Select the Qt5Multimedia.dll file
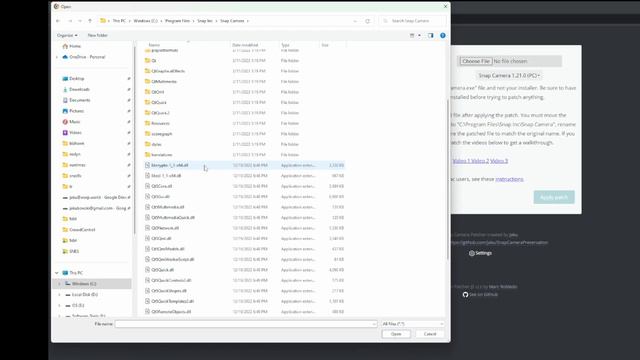The image size is (640, 360). tap(168, 207)
